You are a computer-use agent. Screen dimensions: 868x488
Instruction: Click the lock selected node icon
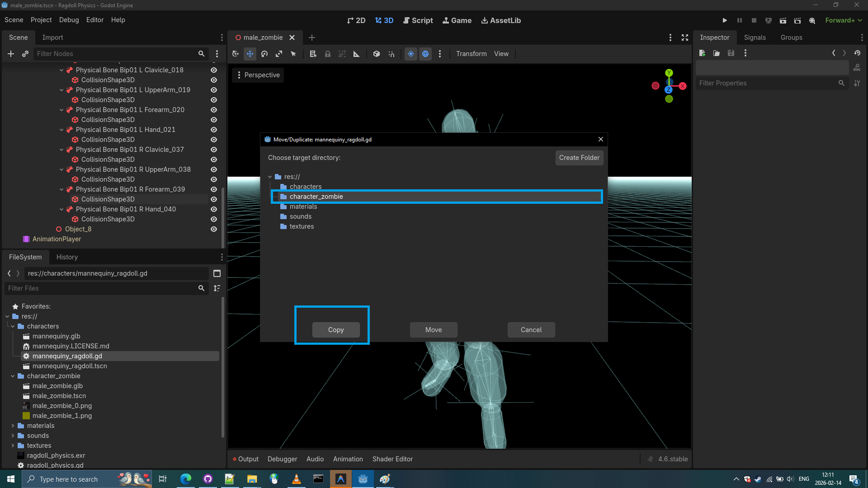[x=328, y=54]
